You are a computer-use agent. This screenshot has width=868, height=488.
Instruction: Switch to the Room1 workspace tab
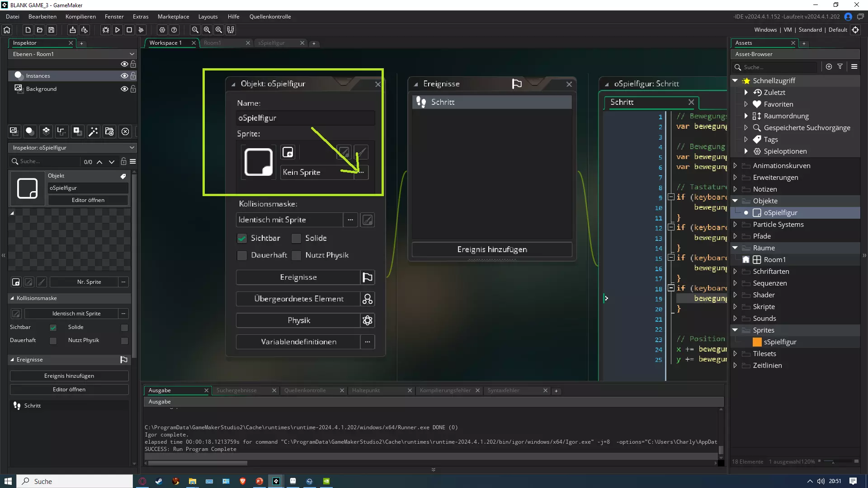212,43
